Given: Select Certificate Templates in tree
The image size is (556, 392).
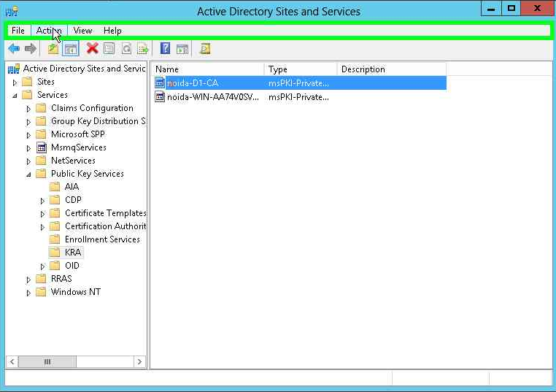Looking at the screenshot, I should tap(105, 213).
